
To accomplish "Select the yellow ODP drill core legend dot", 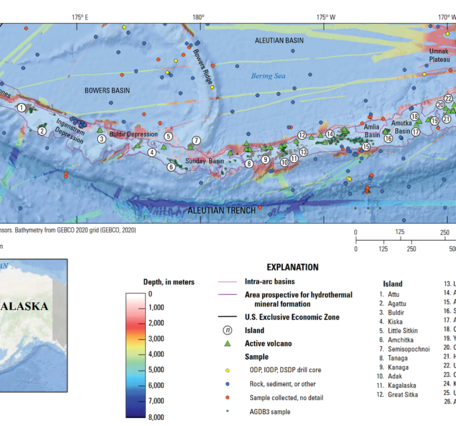I will click(x=227, y=370).
